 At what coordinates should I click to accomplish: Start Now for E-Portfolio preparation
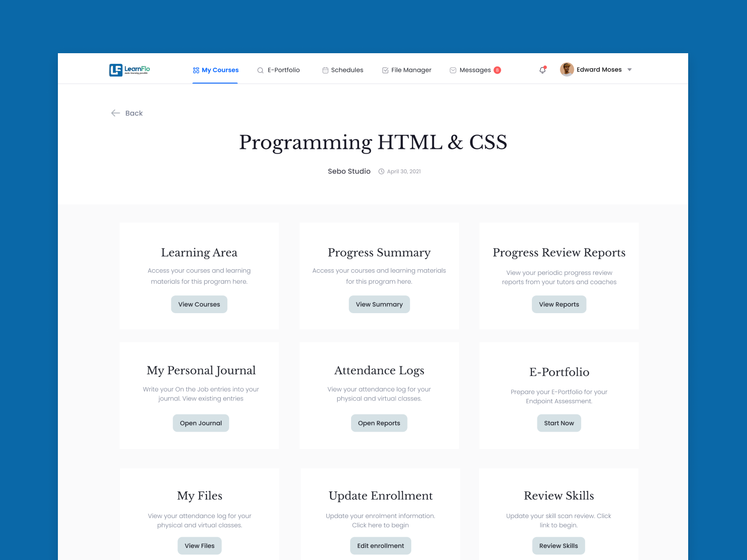pyautogui.click(x=559, y=423)
